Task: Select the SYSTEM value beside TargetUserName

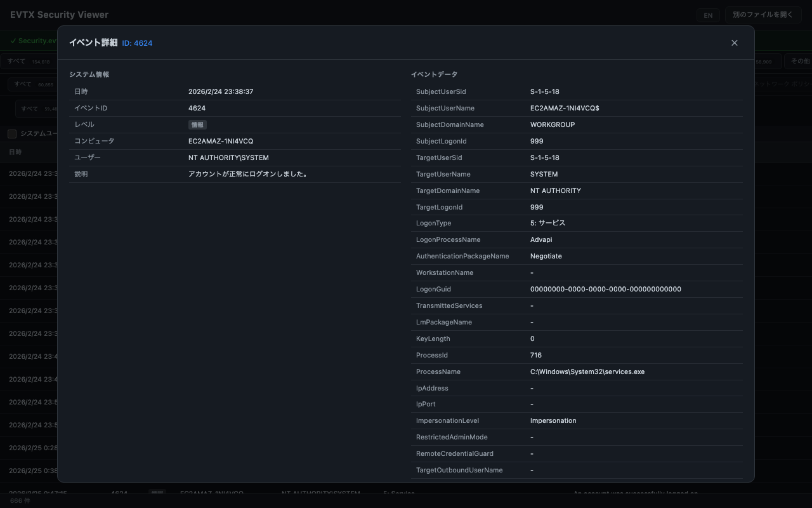Action: click(x=544, y=174)
